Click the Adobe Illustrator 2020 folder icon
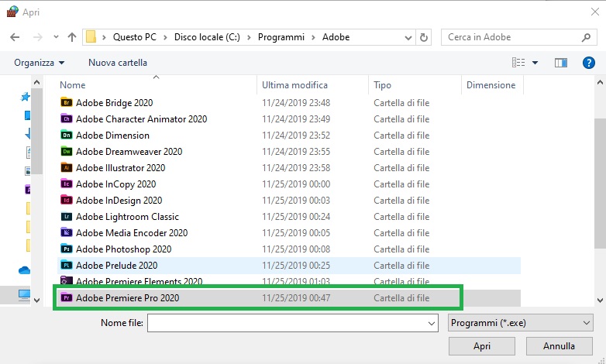Screen dimensions: 606x364 pos(67,168)
